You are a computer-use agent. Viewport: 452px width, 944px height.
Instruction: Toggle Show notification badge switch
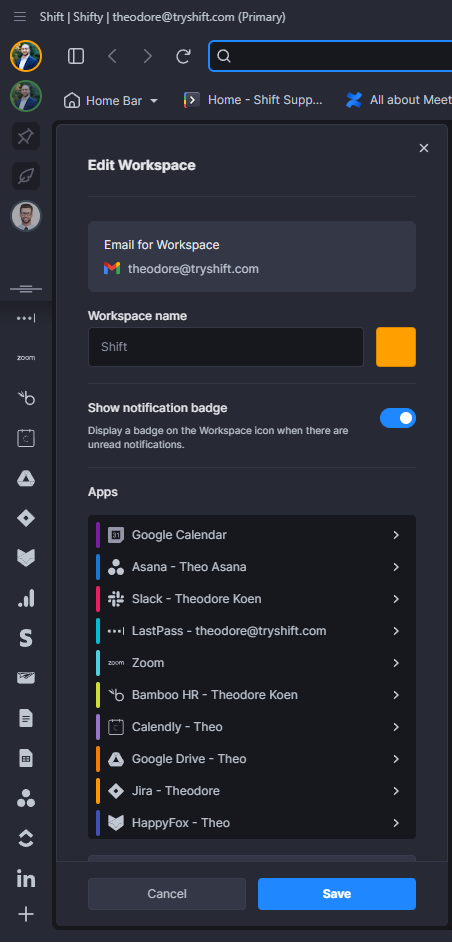coord(397,418)
